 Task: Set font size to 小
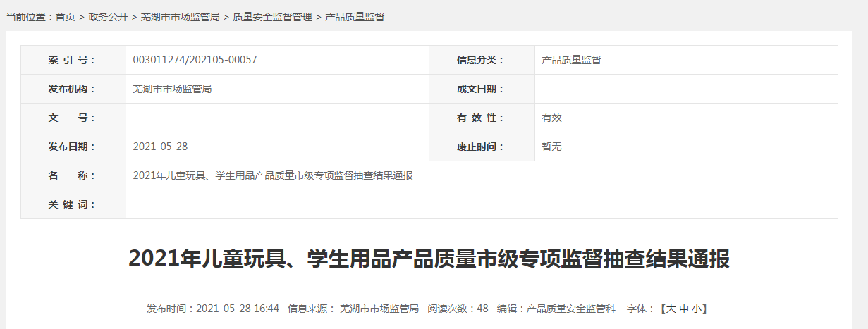click(x=696, y=309)
